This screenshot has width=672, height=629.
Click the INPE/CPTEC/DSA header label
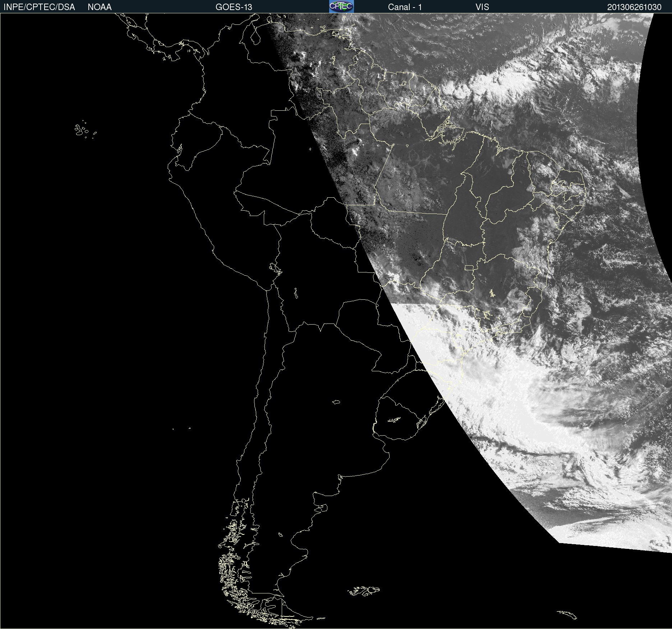(39, 7)
